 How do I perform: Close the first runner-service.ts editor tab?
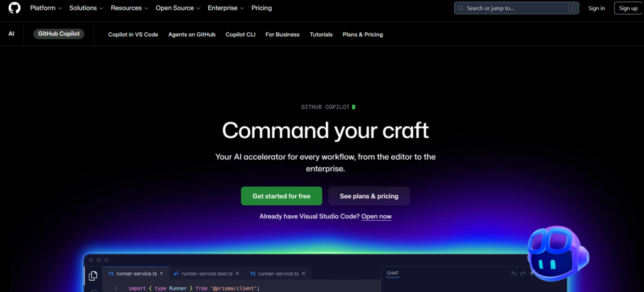162,274
